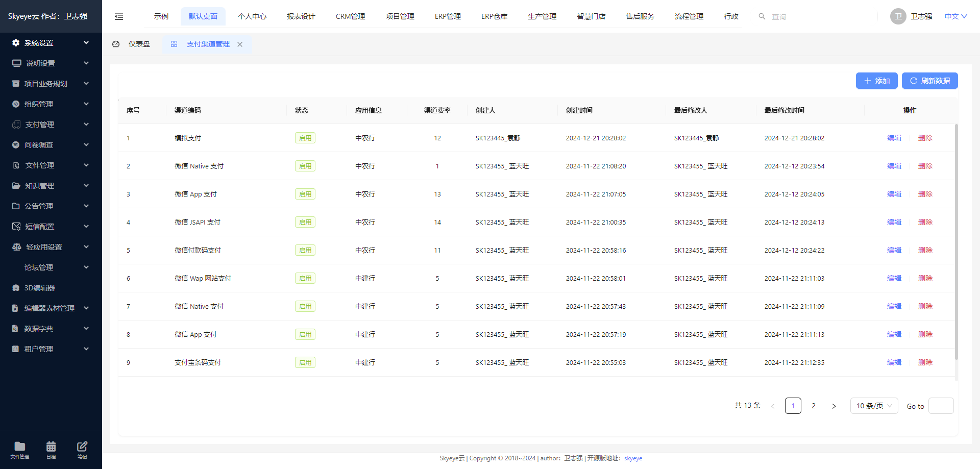Collapse the sidebar using the hamburger icon
The image size is (980, 469).
click(x=118, y=16)
